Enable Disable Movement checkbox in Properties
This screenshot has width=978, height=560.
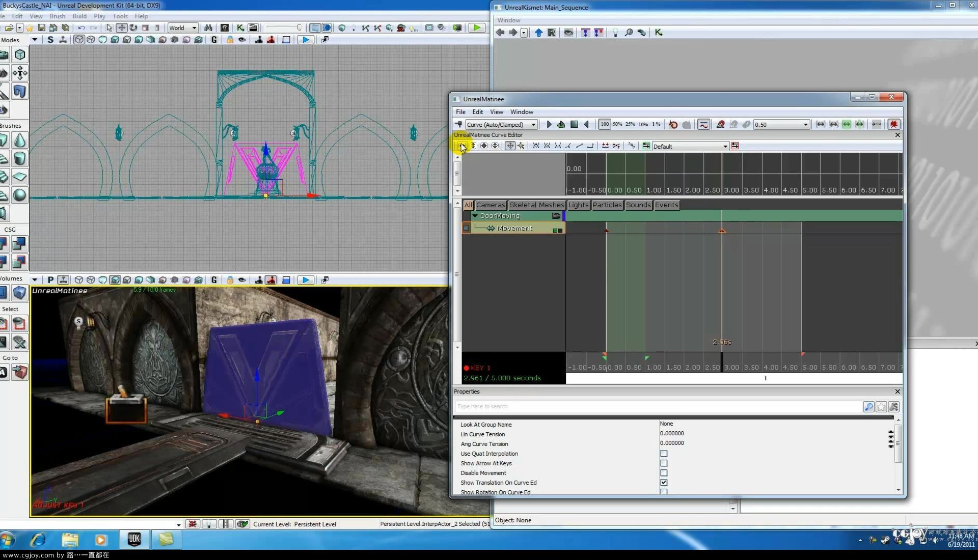click(x=663, y=472)
